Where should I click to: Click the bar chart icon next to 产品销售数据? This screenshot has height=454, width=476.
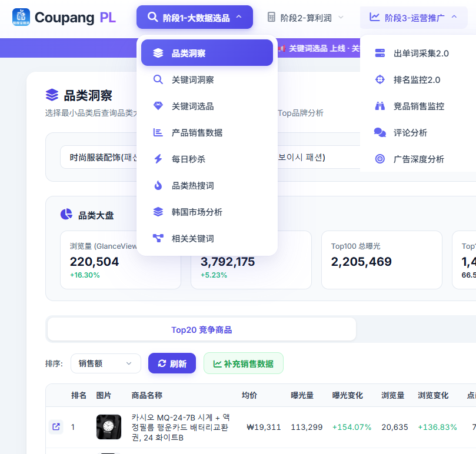pos(158,132)
